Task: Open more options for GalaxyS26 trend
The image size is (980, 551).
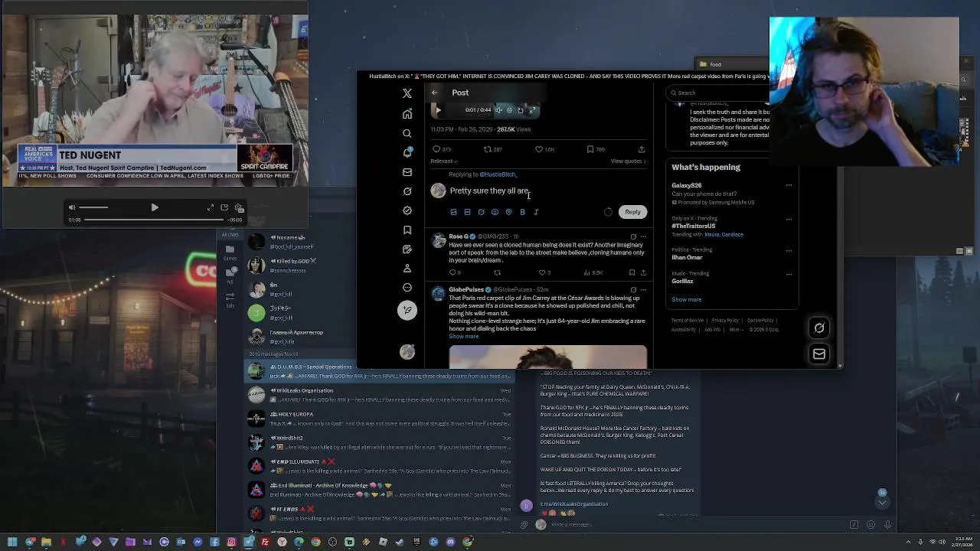Action: (789, 185)
